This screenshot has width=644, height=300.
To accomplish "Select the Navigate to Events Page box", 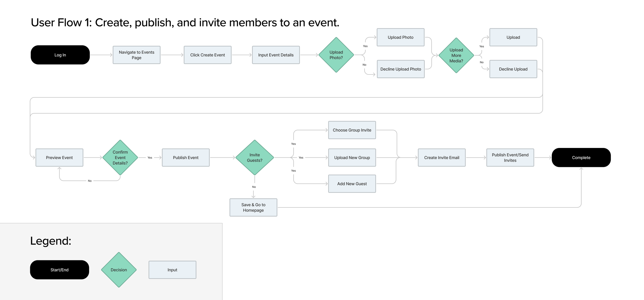I will (x=137, y=55).
